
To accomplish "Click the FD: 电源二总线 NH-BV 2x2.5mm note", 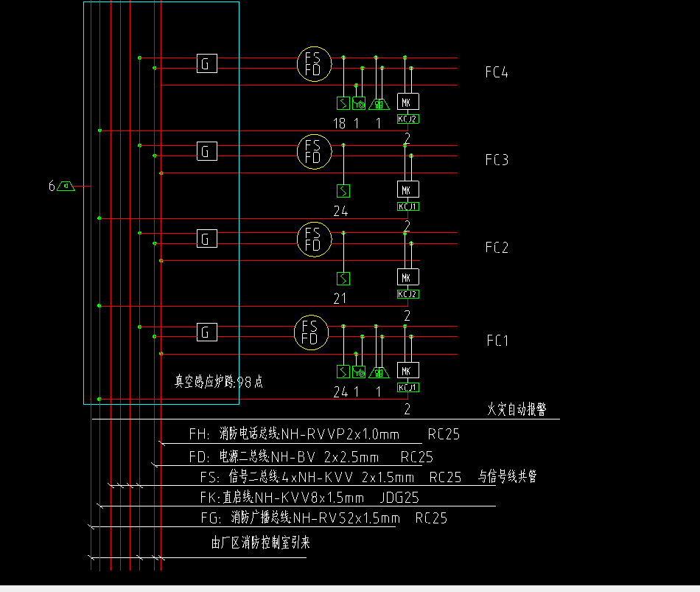I will tap(284, 456).
